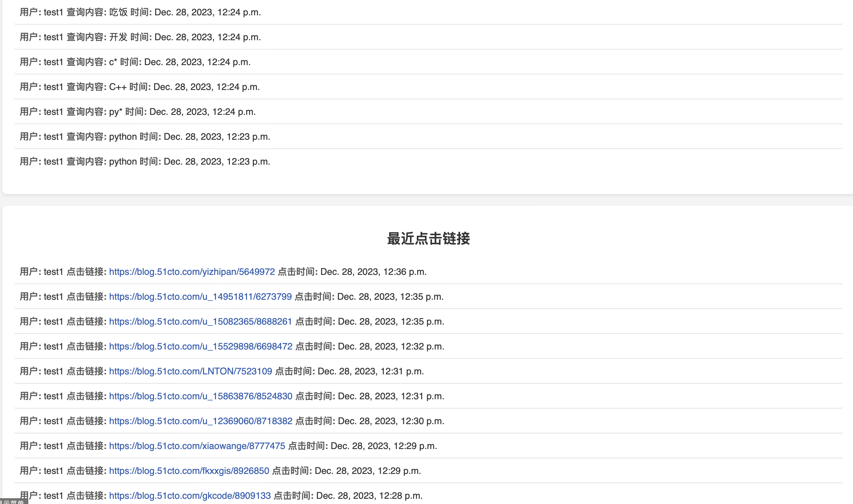The width and height of the screenshot is (853, 504).
Task: Open the xiaowange/8777475 blog link
Action: [197, 446]
